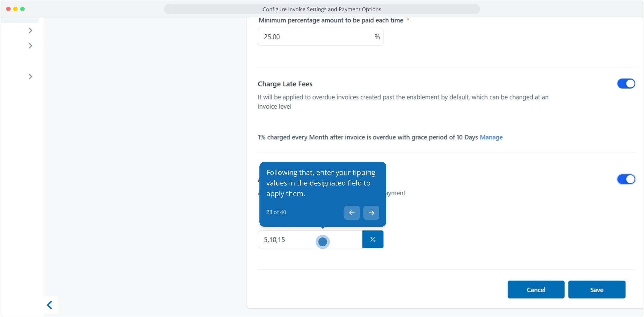Expand the first sidebar chevron
This screenshot has width=644, height=317.
pos(30,31)
